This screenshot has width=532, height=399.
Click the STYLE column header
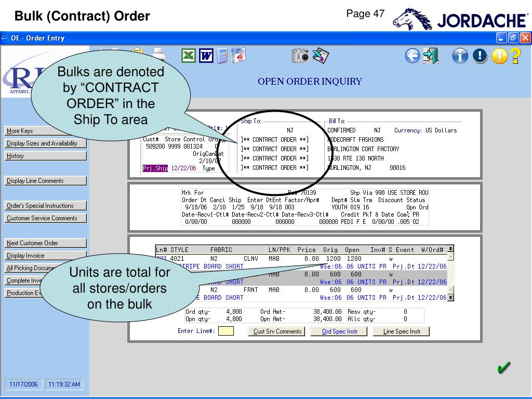point(179,250)
